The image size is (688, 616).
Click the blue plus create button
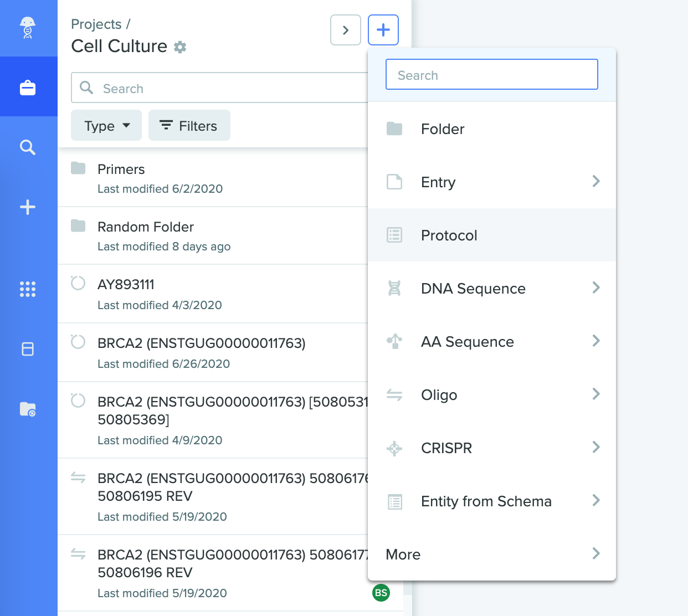(x=383, y=30)
